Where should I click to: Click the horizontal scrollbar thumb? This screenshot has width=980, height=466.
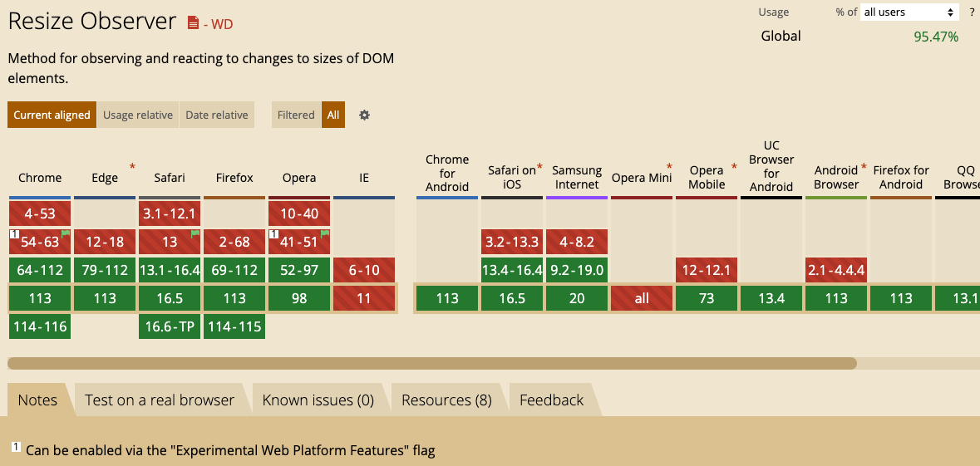(x=432, y=364)
